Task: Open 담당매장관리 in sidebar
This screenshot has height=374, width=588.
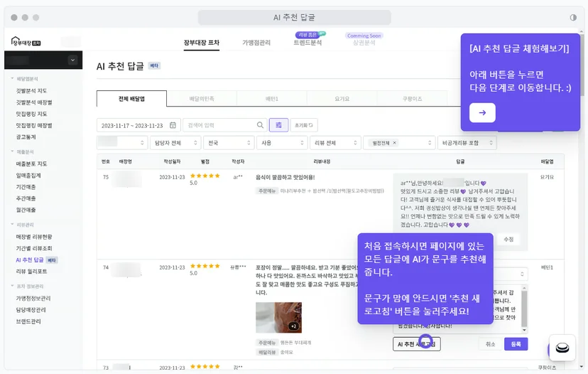Action: [31, 310]
